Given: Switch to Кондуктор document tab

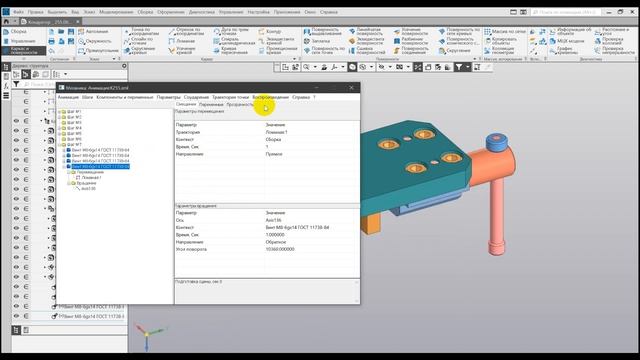Looking at the screenshot, I should click(x=50, y=22).
